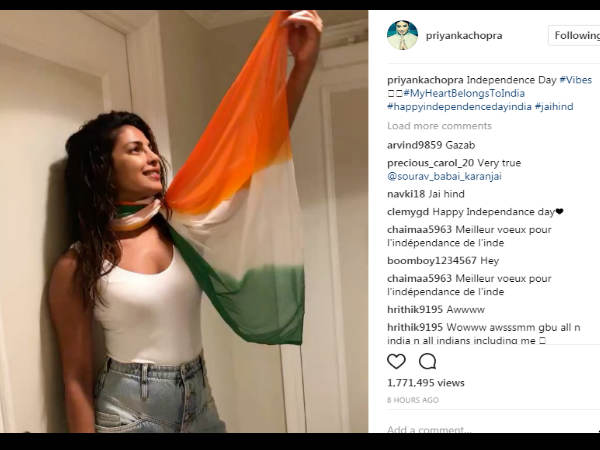This screenshot has width=600, height=450.
Task: Open the 8 HOURS AGO timestamp
Action: point(413,400)
